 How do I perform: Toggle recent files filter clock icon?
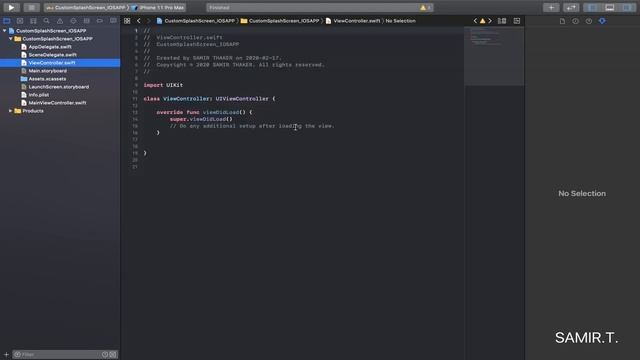105,354
